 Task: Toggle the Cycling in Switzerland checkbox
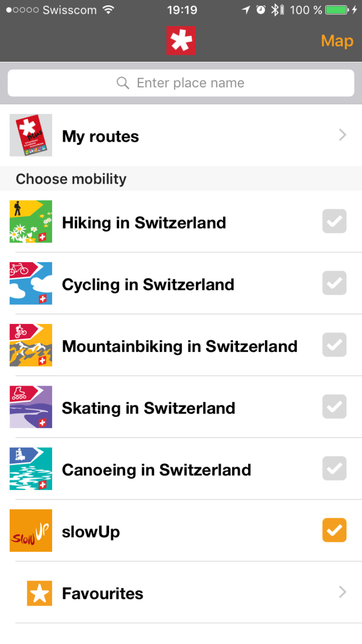click(334, 283)
